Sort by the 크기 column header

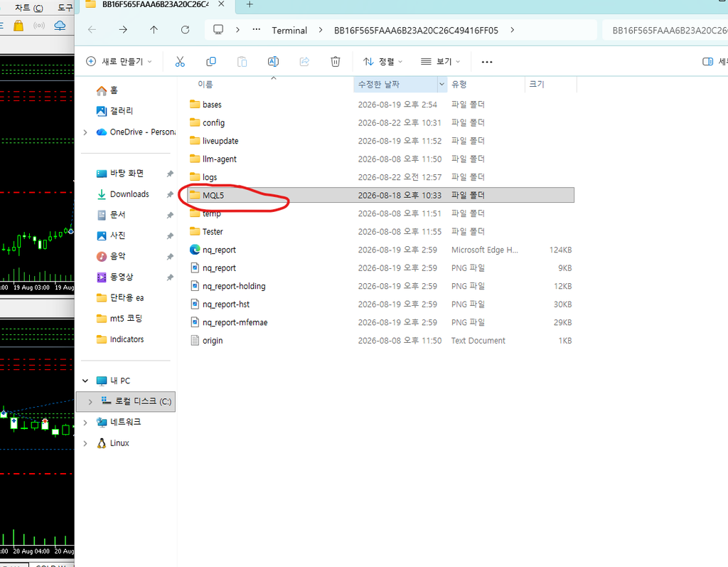[x=537, y=84]
